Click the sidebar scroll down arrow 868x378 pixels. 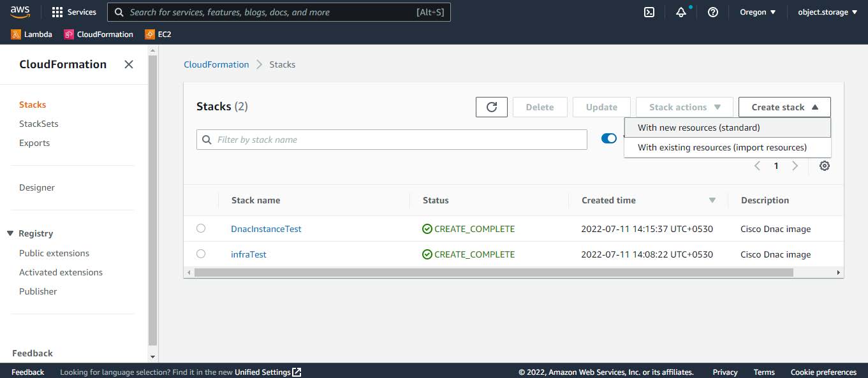pyautogui.click(x=152, y=357)
